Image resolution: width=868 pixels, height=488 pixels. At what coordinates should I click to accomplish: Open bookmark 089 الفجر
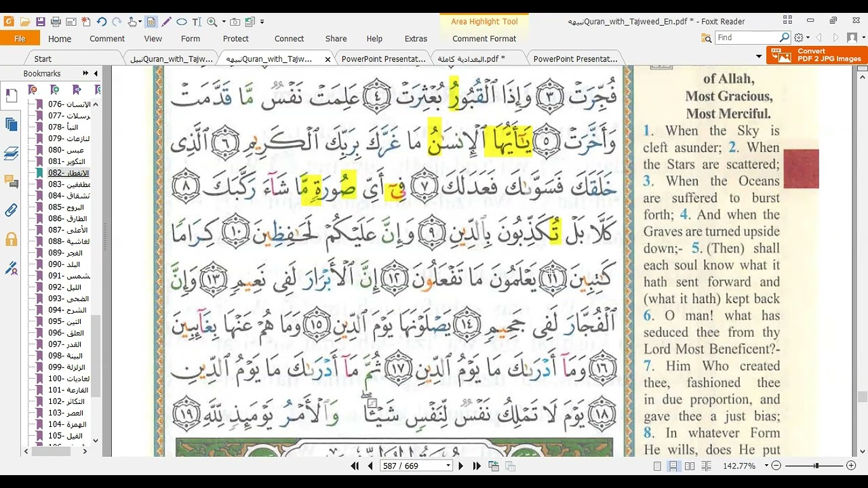pyautogui.click(x=65, y=253)
